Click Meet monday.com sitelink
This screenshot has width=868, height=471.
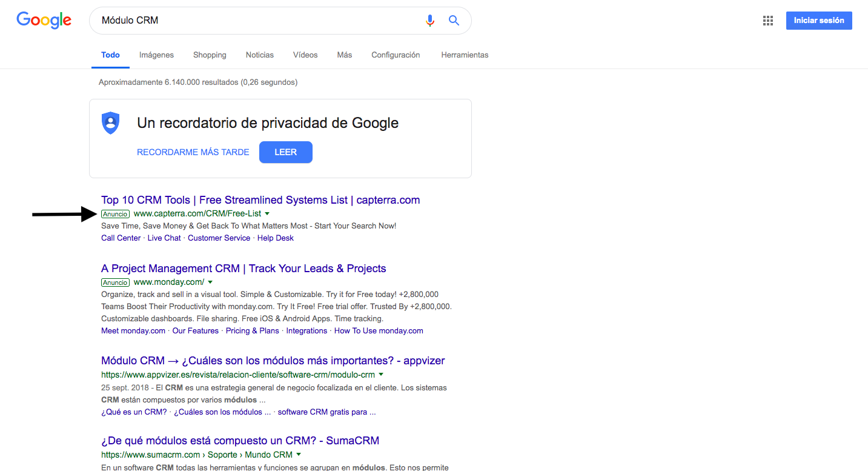tap(133, 331)
